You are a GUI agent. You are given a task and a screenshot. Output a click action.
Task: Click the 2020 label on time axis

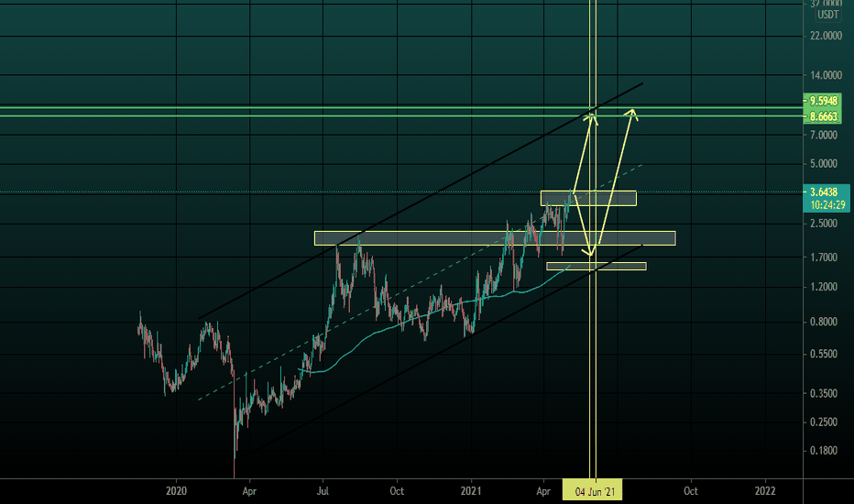click(176, 491)
